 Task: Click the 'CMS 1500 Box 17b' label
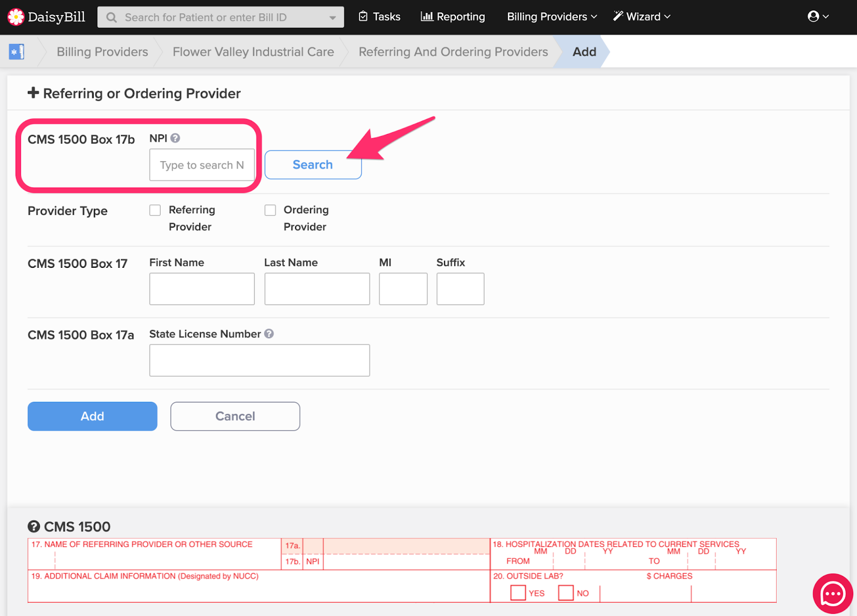[81, 139]
